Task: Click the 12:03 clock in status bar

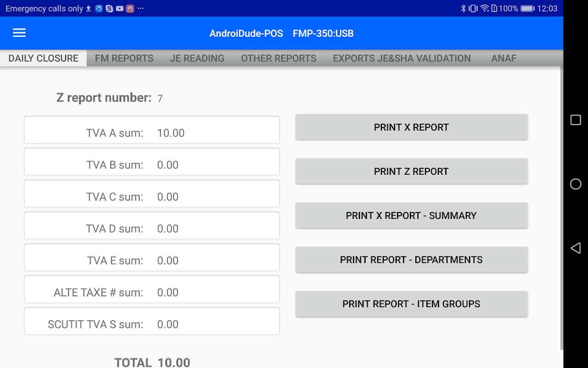Action: pyautogui.click(x=547, y=8)
